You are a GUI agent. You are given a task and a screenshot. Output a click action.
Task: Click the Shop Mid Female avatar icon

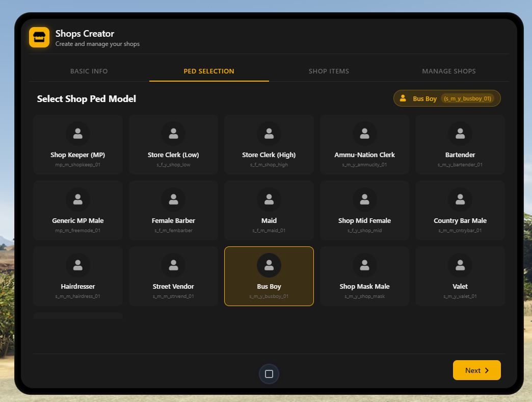coord(364,199)
